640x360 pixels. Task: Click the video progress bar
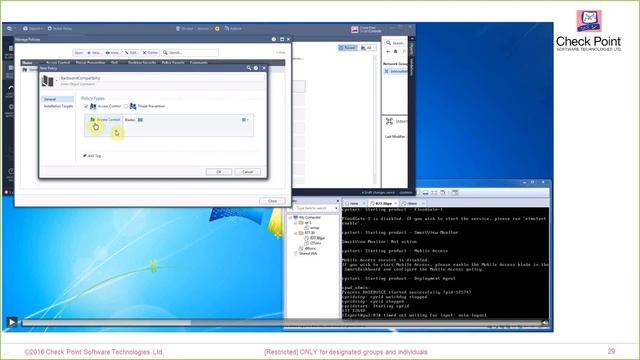282,323
